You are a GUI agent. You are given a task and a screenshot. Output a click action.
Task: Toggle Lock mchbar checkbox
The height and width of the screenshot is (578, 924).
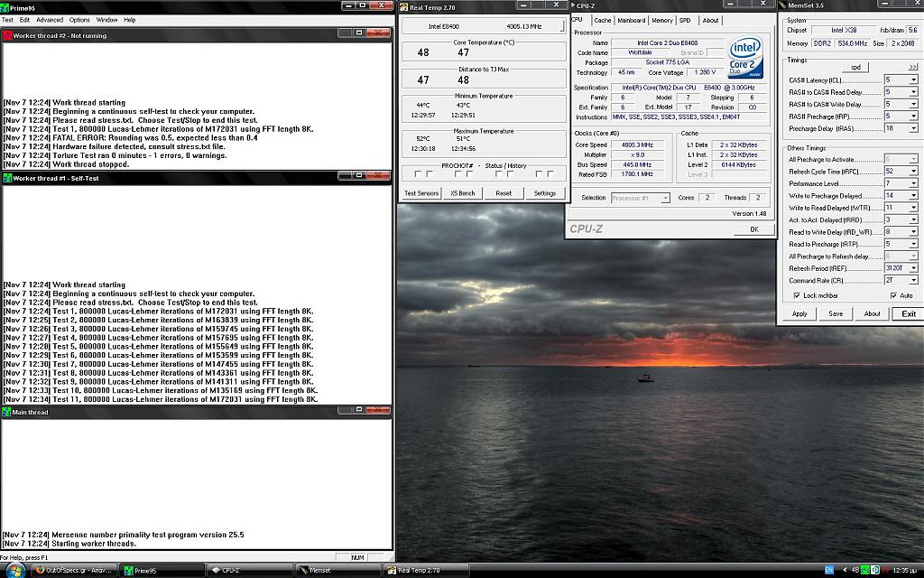tap(797, 295)
